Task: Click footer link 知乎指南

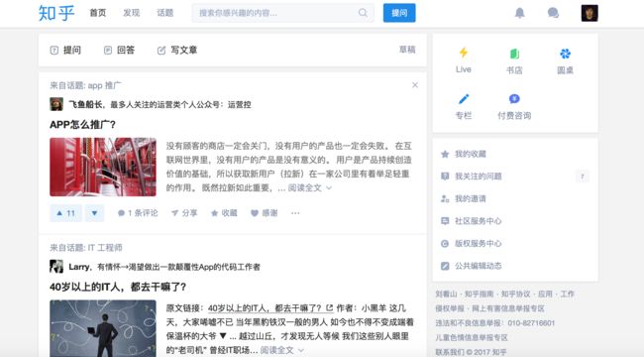Action: click(x=479, y=295)
